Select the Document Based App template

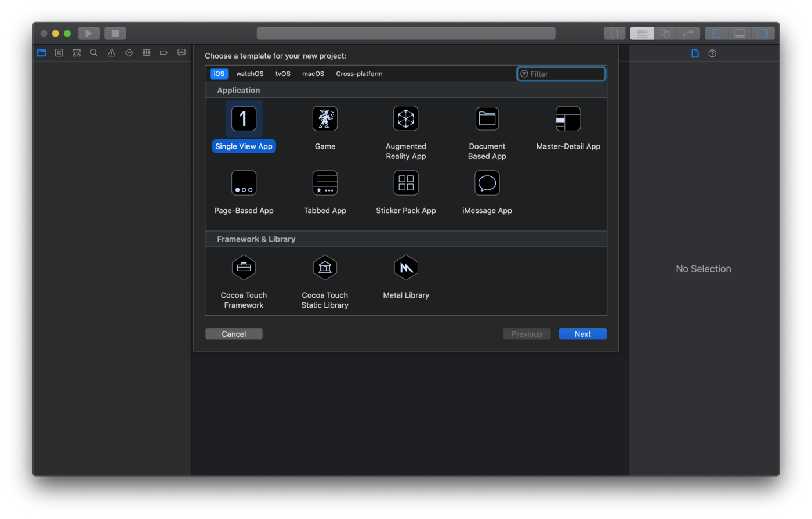click(x=487, y=133)
